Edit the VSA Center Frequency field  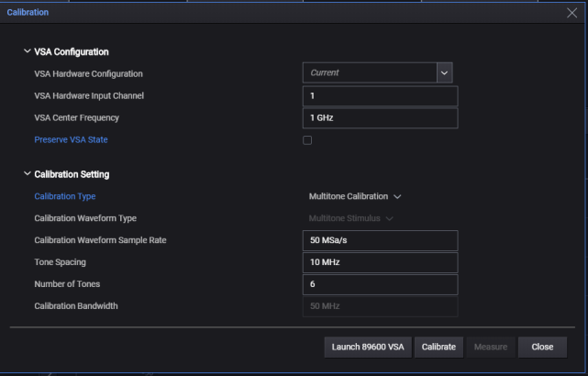tap(380, 118)
